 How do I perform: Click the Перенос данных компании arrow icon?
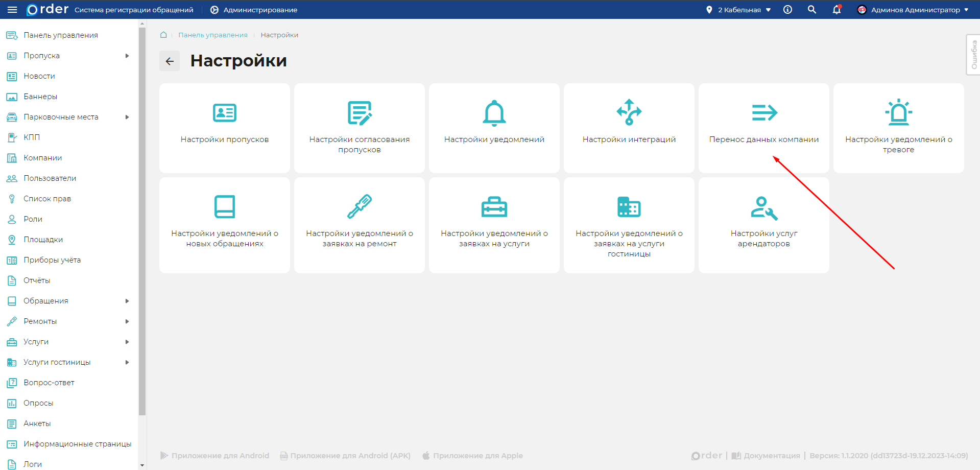764,112
